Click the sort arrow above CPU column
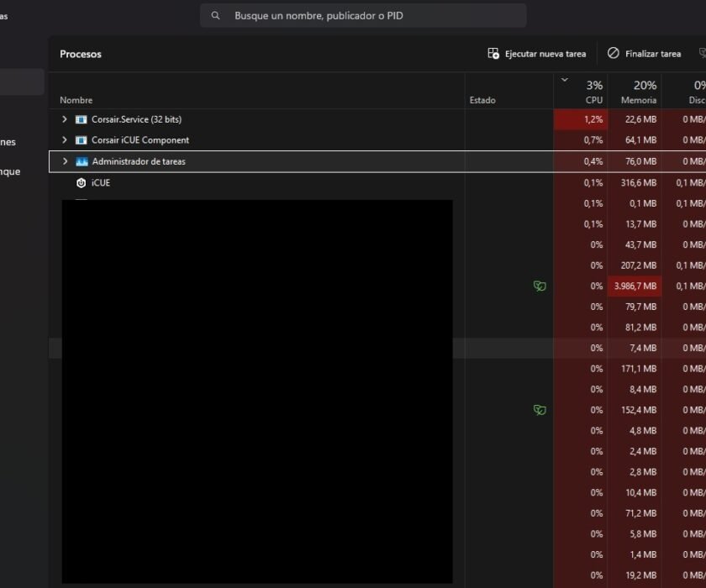This screenshot has width=706, height=588. [x=564, y=81]
